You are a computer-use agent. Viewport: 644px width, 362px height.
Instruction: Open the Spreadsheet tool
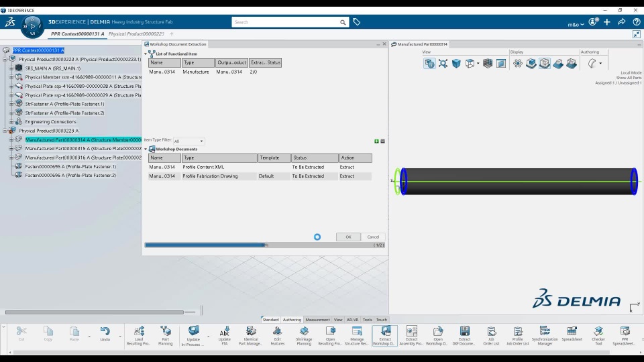coord(572,335)
